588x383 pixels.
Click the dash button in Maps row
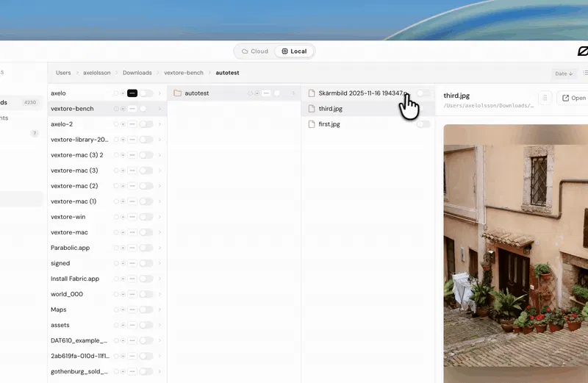point(132,309)
